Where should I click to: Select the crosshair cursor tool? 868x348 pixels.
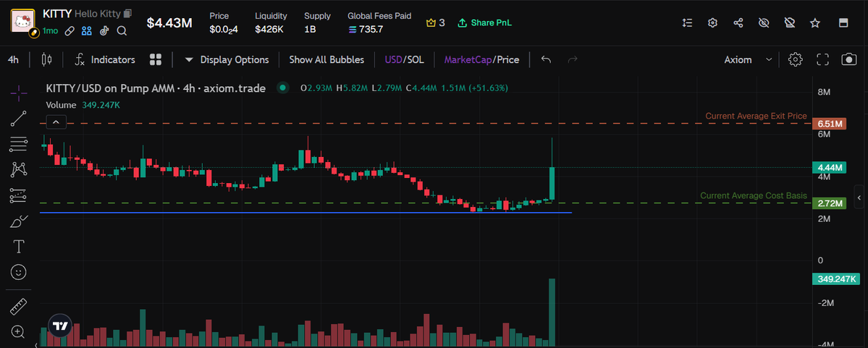click(x=18, y=93)
